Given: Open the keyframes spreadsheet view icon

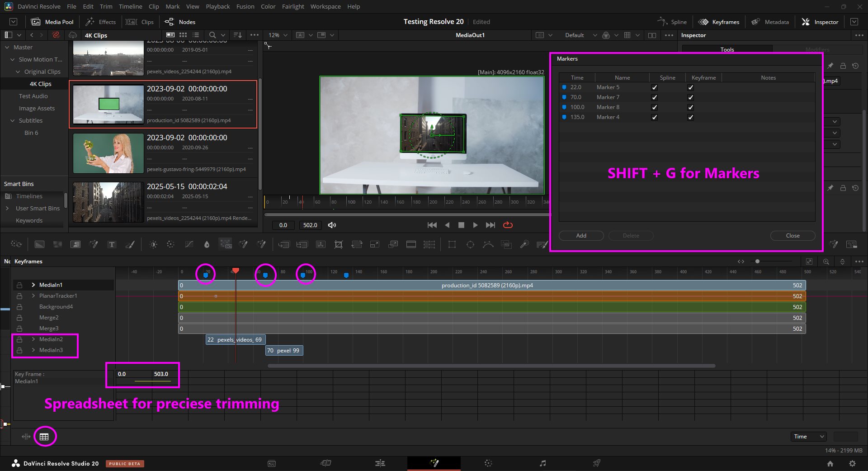Looking at the screenshot, I should 44,437.
